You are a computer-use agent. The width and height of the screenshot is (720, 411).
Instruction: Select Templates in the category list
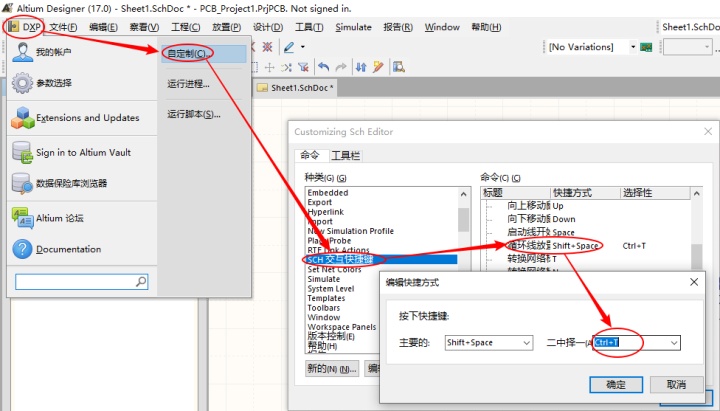coord(326,298)
